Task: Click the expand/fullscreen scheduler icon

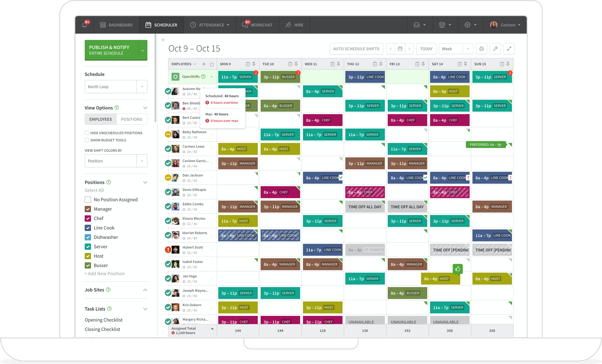Action: click(x=509, y=49)
